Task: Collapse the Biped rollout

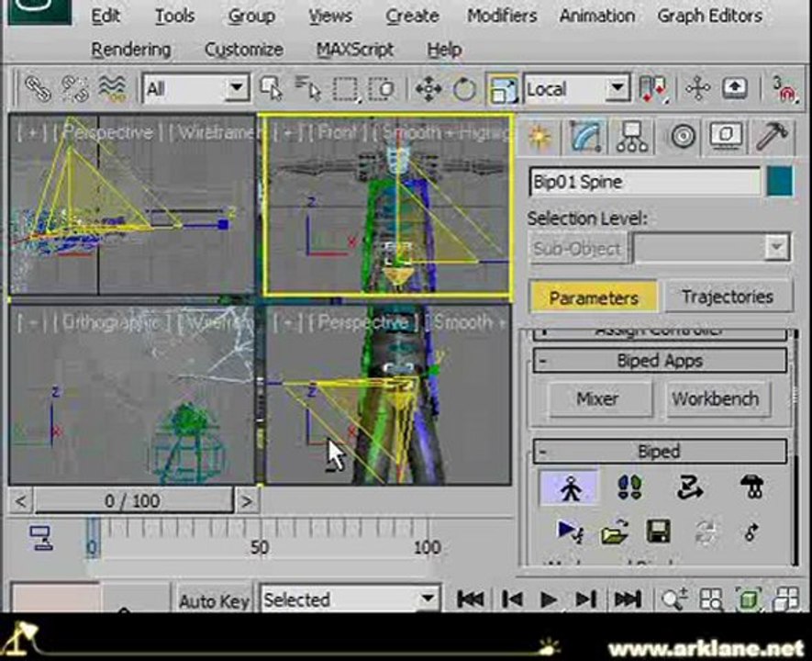Action: point(660,451)
